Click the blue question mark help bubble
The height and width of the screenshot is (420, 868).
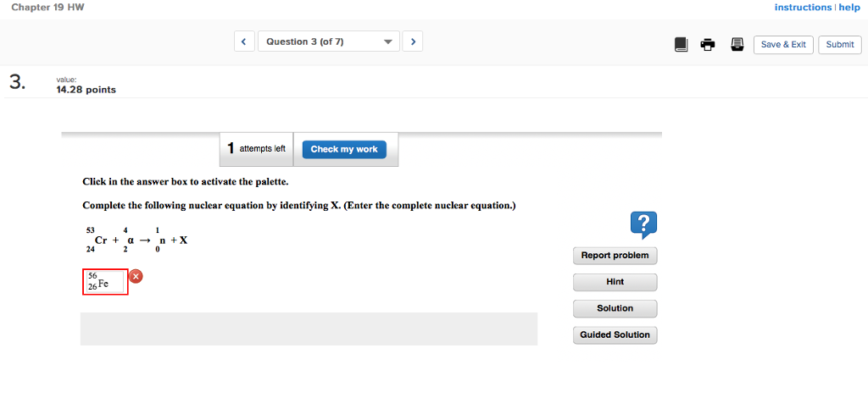(644, 225)
